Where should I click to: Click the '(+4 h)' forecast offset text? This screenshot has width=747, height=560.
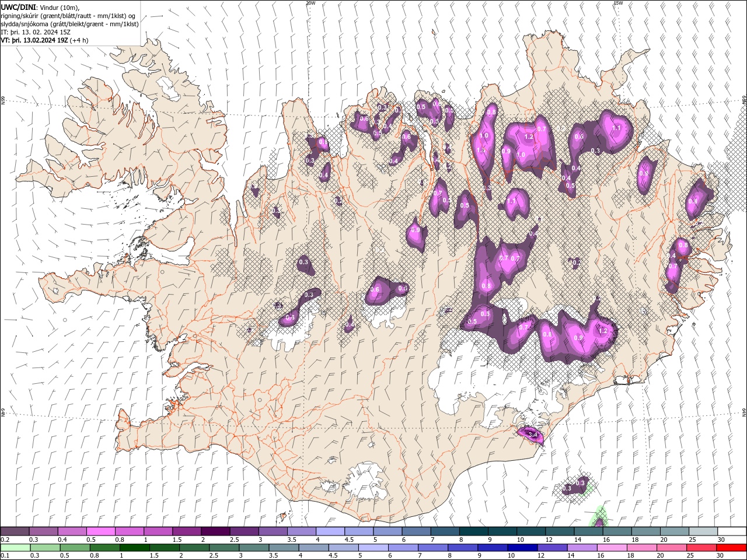tap(79, 40)
